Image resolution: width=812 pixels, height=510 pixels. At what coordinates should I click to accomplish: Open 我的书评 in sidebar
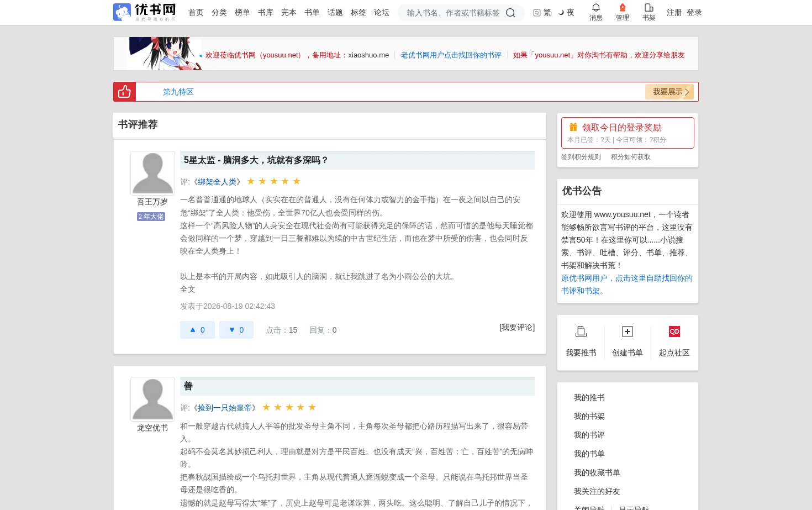point(589,435)
